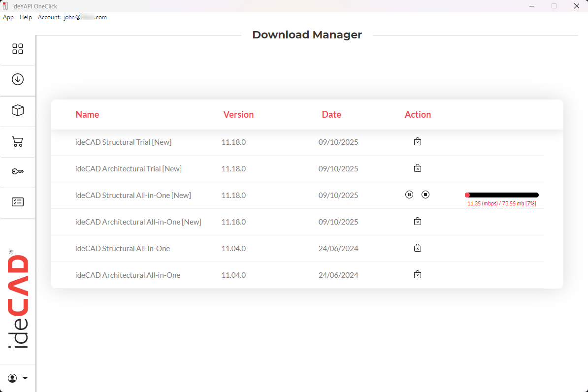The width and height of the screenshot is (588, 392).
Task: Open the Download Manager sidebar icon
Action: 18,79
